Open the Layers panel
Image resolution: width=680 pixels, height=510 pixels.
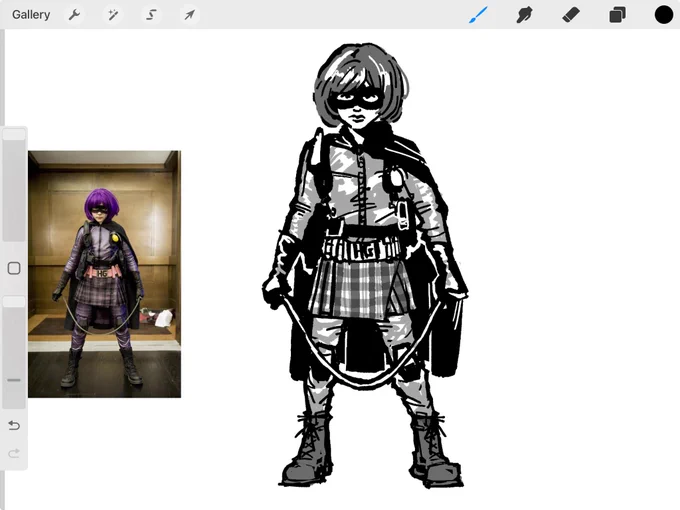617,15
